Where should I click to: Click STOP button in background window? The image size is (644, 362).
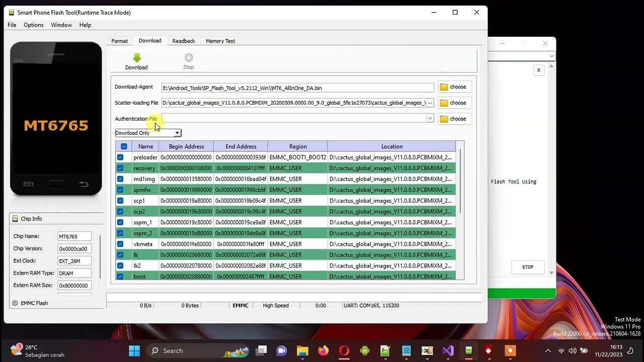(x=528, y=267)
